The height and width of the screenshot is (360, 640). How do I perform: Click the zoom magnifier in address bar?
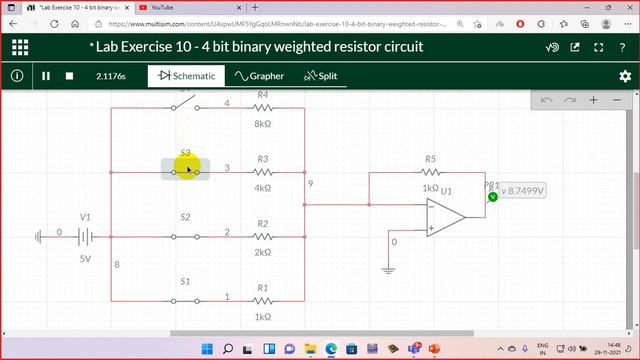click(460, 24)
